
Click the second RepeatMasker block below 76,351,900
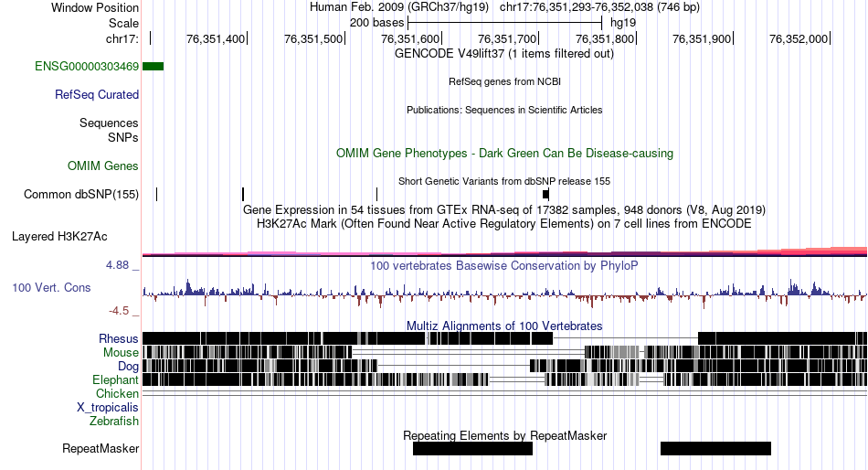pyautogui.click(x=715, y=448)
